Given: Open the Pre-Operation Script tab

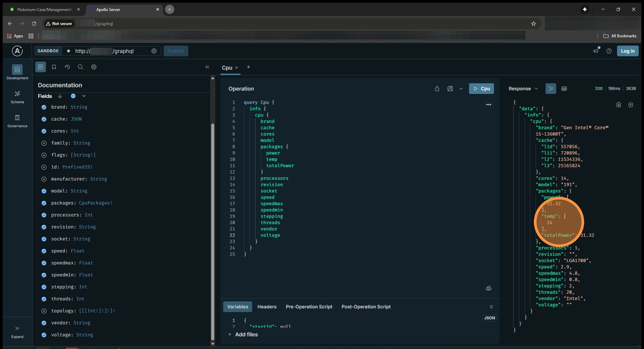Looking at the screenshot, I should click(x=309, y=307).
